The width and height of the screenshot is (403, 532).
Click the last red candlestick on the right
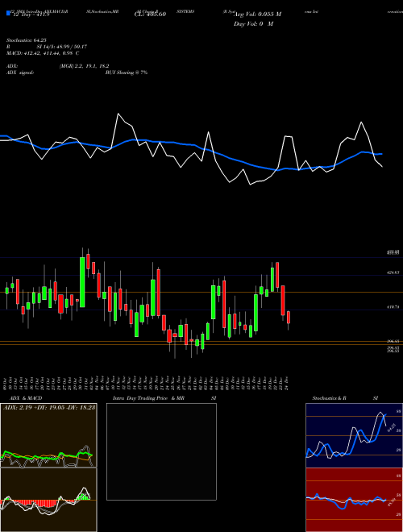[289, 318]
